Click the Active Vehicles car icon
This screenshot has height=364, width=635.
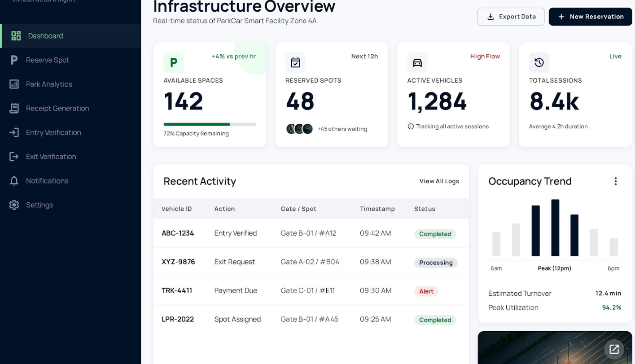[x=417, y=62]
